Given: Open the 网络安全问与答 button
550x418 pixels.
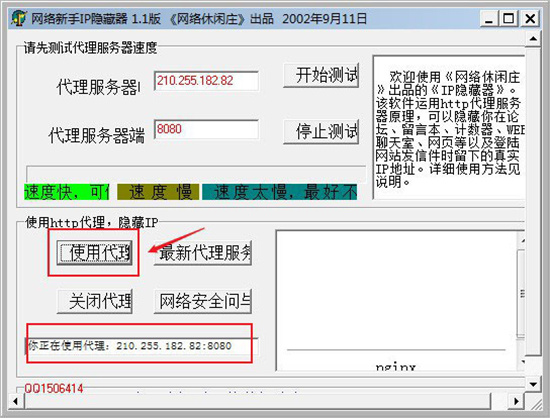Looking at the screenshot, I should [202, 301].
